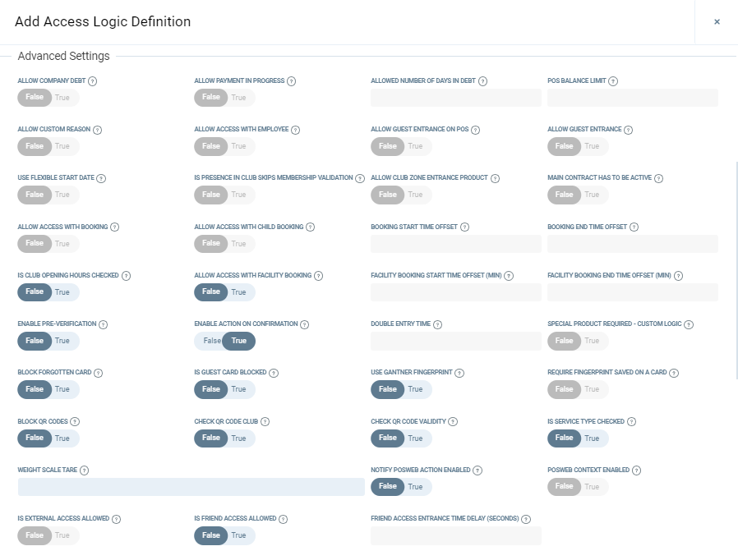Image resolution: width=738 pixels, height=560 pixels.
Task: Click Facility Booking Start Time Offset field
Action: (x=455, y=292)
